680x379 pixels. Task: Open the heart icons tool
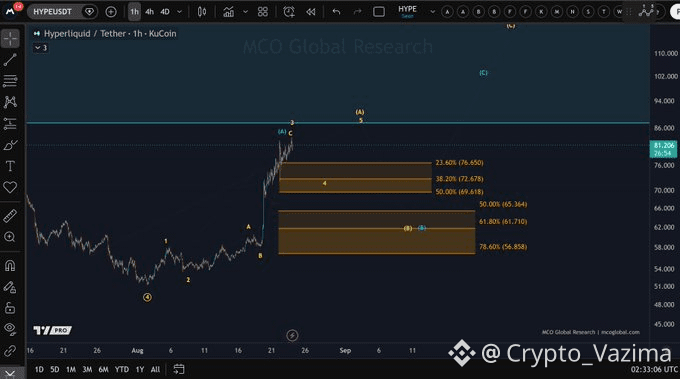pos(10,187)
